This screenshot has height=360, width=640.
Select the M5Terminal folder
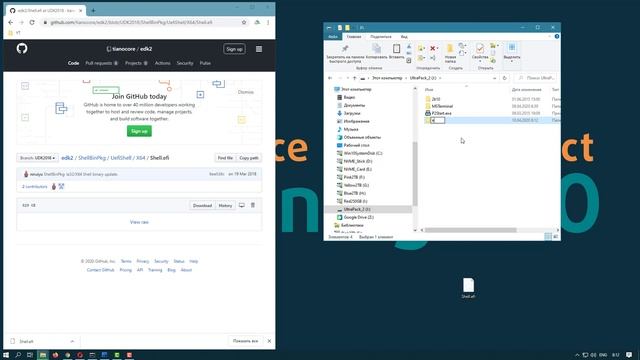pyautogui.click(x=442, y=106)
